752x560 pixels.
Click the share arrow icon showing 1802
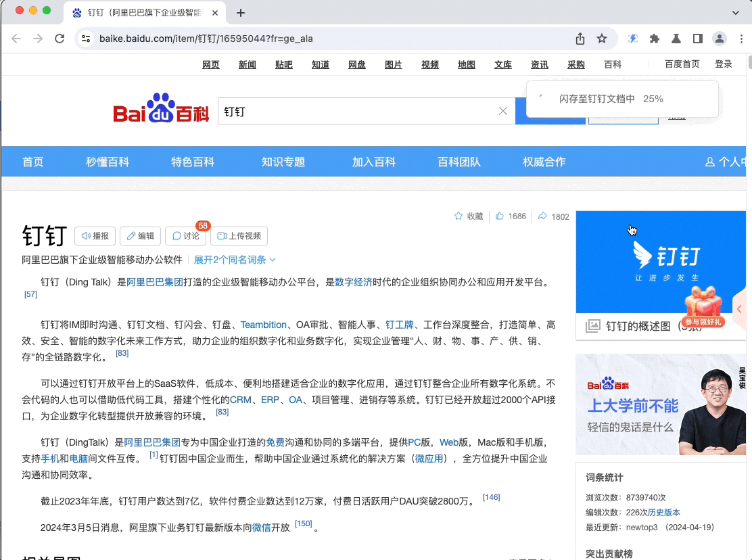(x=542, y=216)
